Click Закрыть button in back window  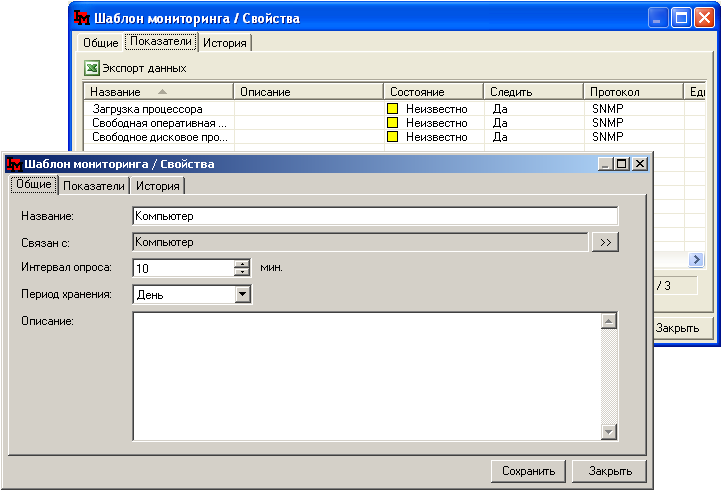pyautogui.click(x=684, y=328)
